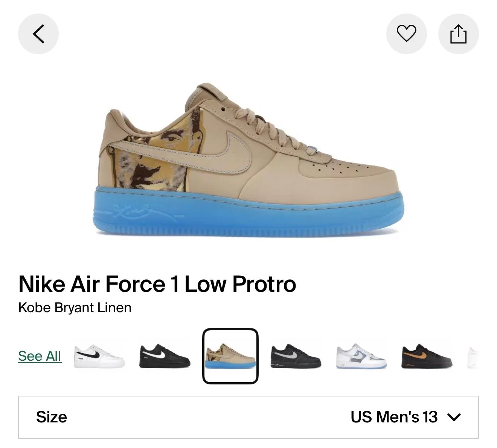Screen dimensions: 497x448
Task: Select the black sneaker with silver swoosh
Action: pos(296,356)
